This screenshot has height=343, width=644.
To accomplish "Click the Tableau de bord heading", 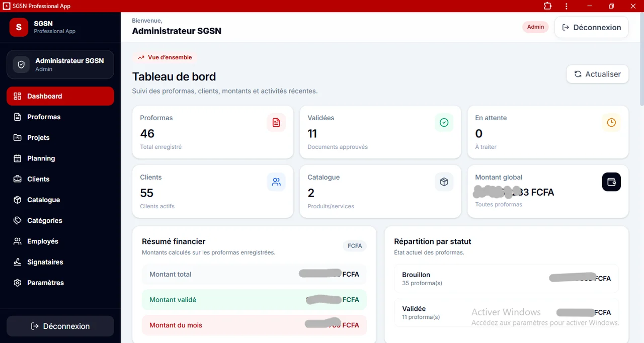I will point(174,77).
